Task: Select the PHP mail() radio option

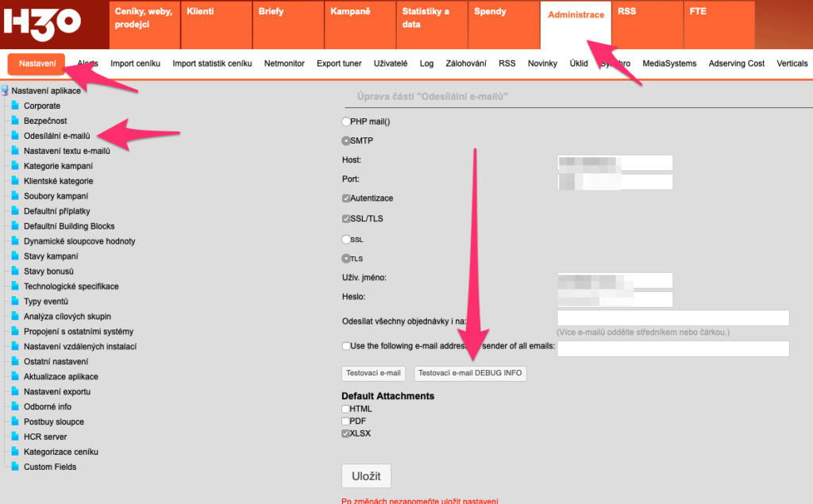Action: point(345,121)
